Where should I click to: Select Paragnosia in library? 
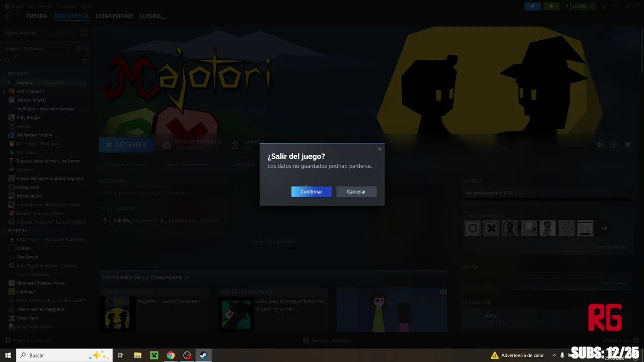coord(28,187)
